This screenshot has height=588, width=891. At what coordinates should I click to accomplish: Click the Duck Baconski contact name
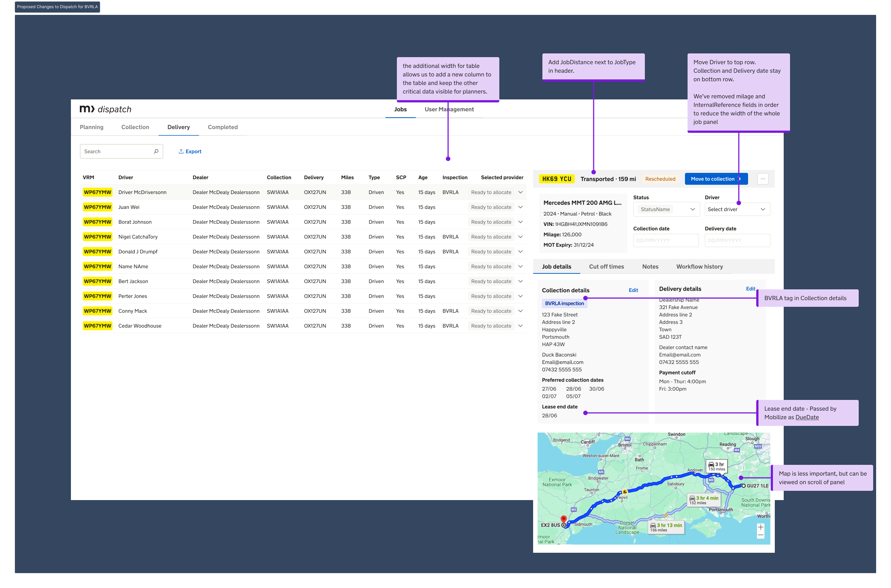tap(559, 355)
